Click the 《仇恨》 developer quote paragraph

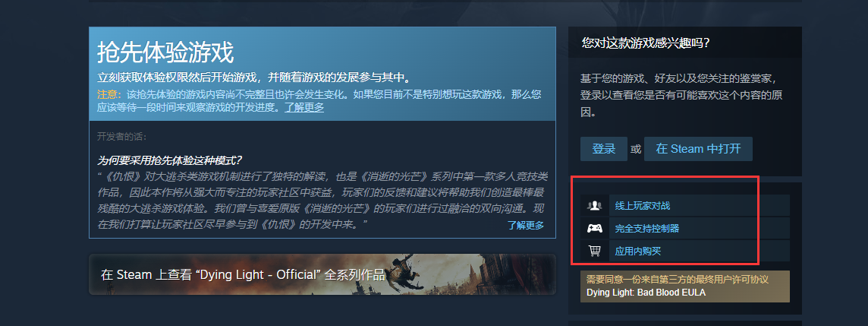point(322,201)
